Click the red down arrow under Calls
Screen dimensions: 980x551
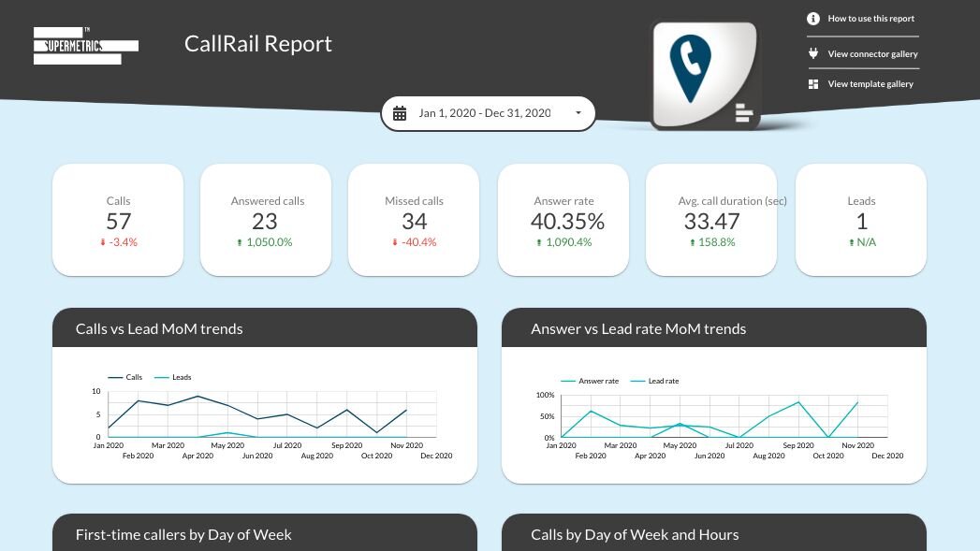[x=104, y=242]
